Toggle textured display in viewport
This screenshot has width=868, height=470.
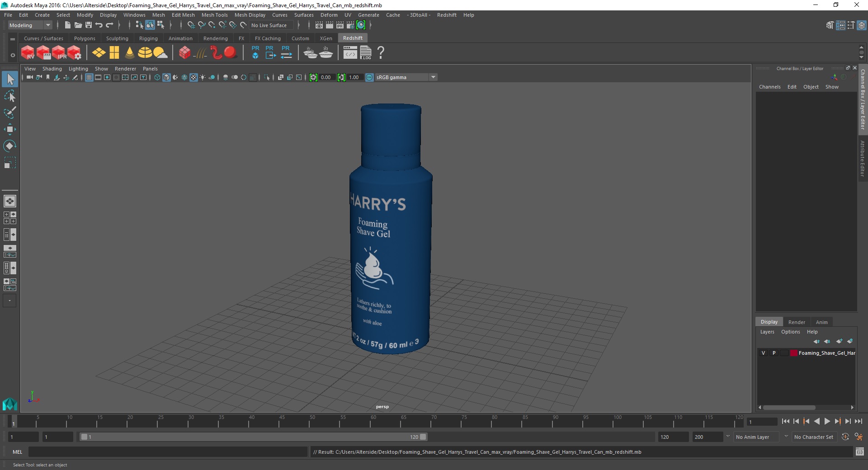(x=193, y=77)
